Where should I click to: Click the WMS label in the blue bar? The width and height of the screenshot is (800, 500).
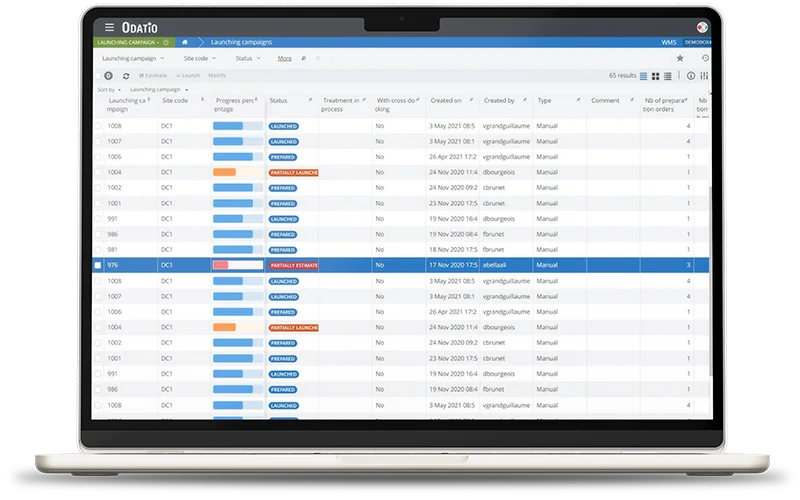[668, 42]
